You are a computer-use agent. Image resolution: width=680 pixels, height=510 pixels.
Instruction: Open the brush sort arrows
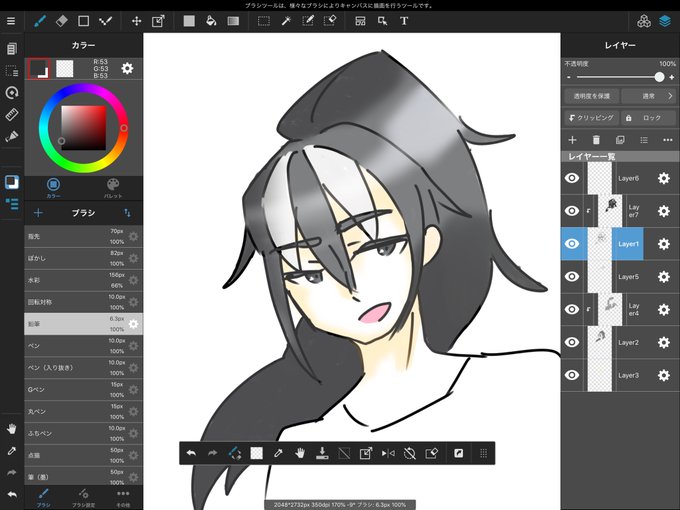127,212
